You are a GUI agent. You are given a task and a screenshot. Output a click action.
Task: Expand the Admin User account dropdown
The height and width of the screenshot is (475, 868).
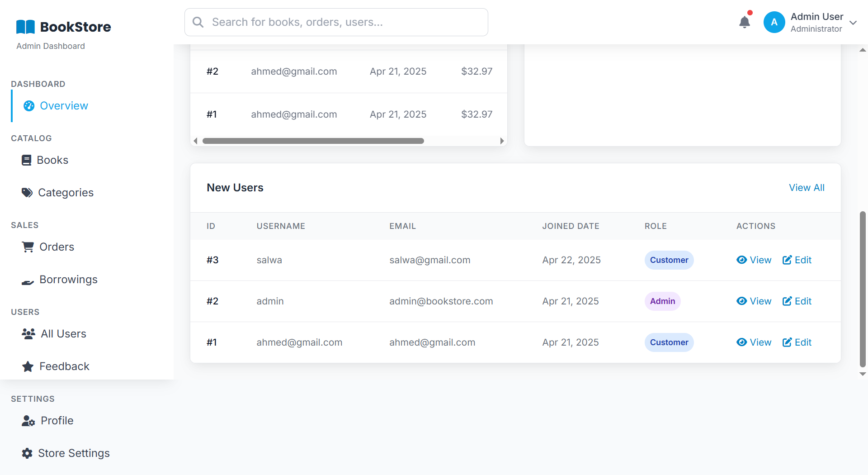click(x=854, y=22)
